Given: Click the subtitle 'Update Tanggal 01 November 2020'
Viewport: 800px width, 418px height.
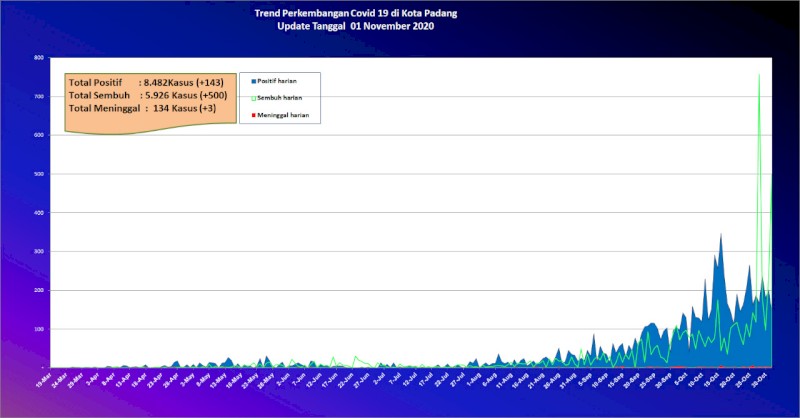Looking at the screenshot, I should (x=356, y=26).
